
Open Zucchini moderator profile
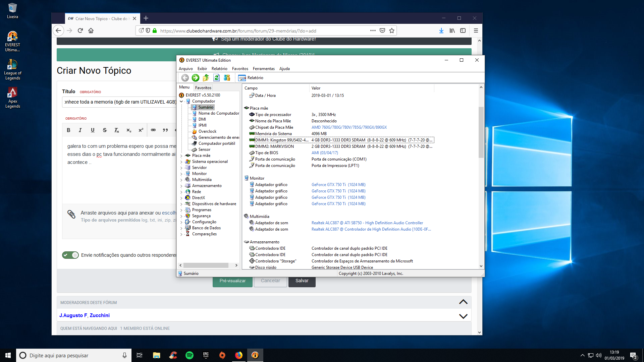[100, 315]
